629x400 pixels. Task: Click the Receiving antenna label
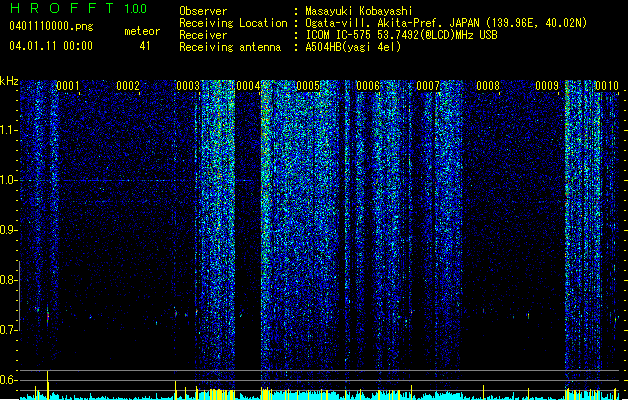tap(230, 47)
